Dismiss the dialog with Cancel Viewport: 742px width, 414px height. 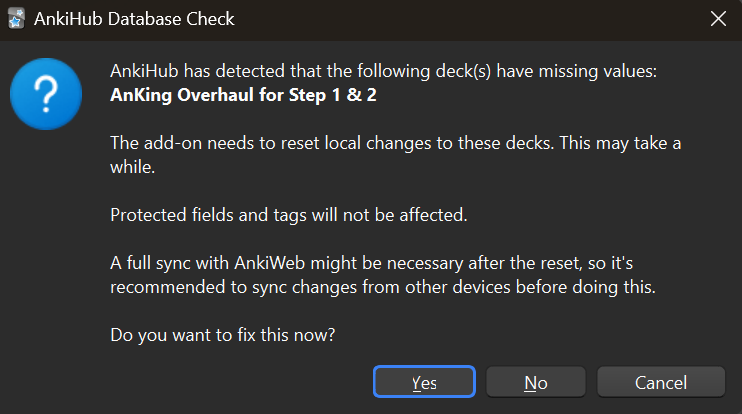point(661,382)
